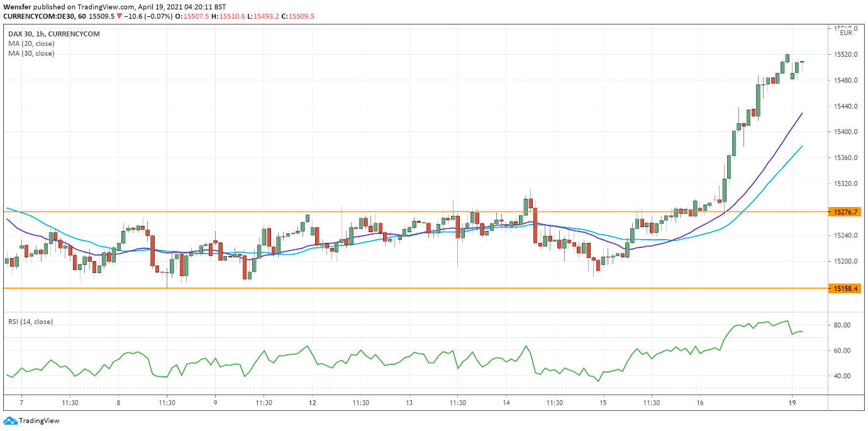
Task: Click the date label 12 on time axis
Action: (312, 403)
